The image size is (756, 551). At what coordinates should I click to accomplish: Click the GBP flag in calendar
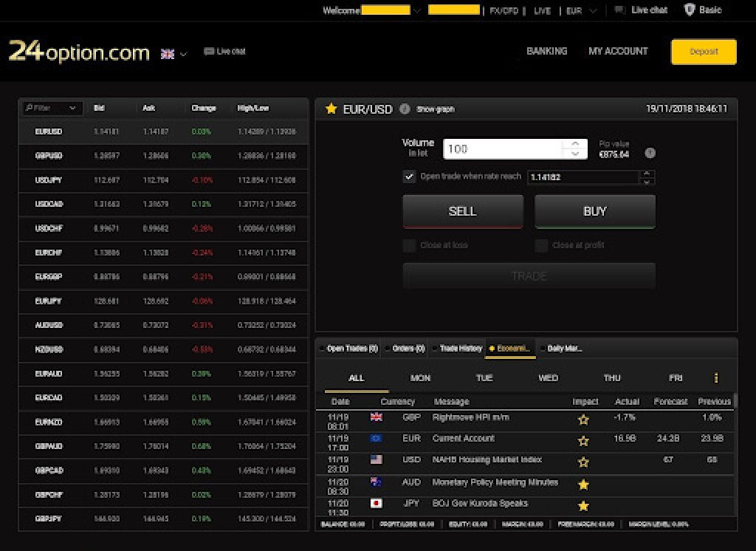coord(376,417)
